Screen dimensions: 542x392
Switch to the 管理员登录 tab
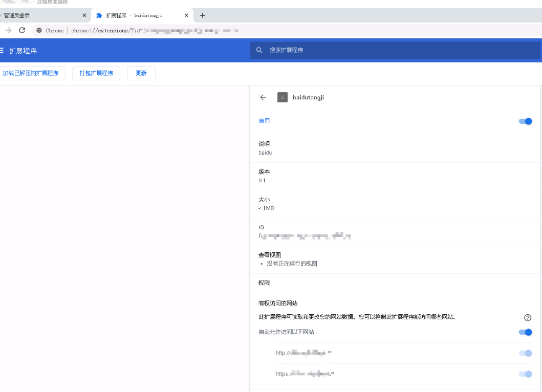click(44, 15)
